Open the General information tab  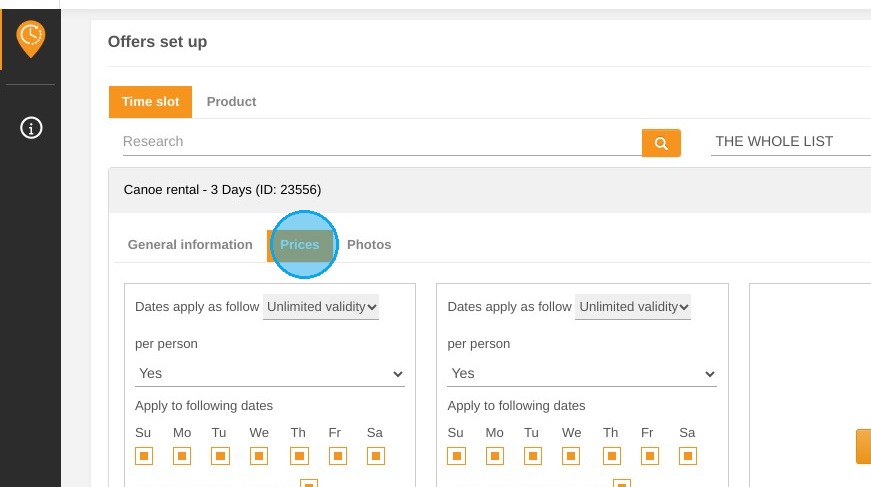pos(190,245)
